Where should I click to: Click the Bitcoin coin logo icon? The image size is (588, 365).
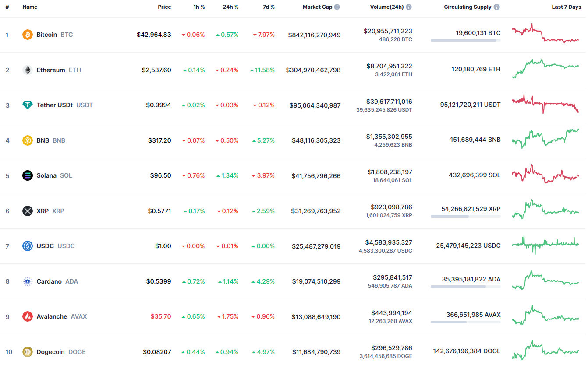point(28,35)
